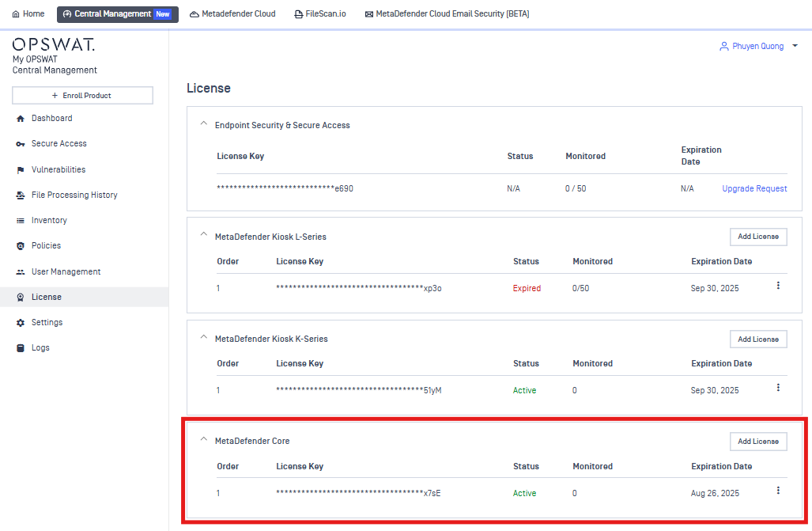Click the Aug 26, 2025 expiration date
Viewport: 812px width, 531px height.
[716, 493]
